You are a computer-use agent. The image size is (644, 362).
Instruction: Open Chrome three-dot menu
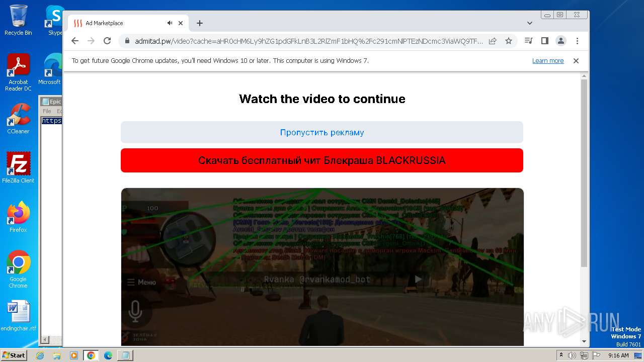click(577, 41)
